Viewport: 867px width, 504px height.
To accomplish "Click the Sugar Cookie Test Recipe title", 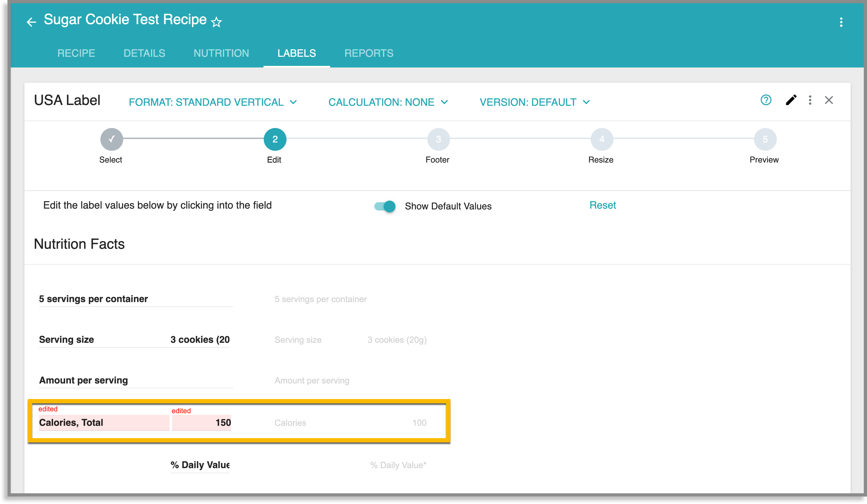I will click(125, 20).
